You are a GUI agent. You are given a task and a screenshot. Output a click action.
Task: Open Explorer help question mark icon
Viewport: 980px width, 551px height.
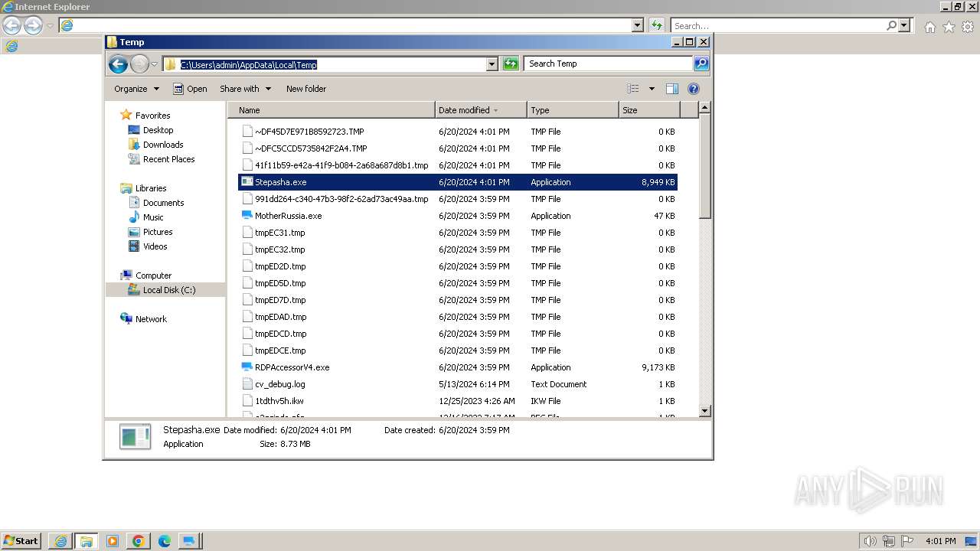point(694,89)
